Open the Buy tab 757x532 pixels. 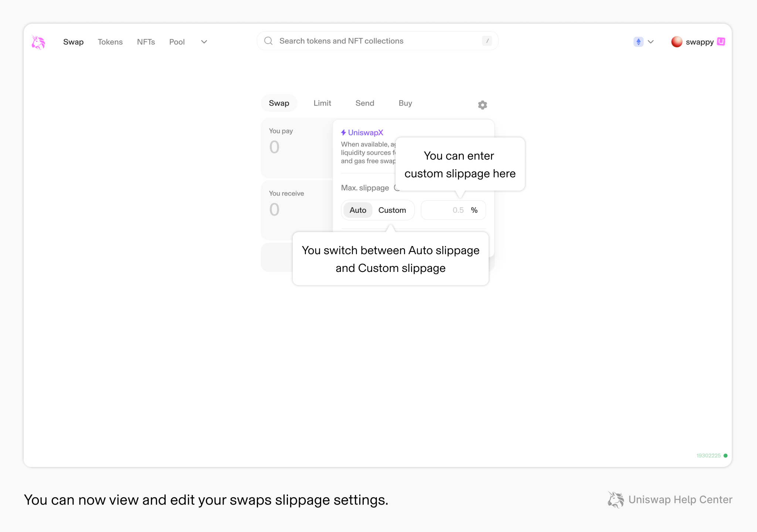(x=405, y=103)
